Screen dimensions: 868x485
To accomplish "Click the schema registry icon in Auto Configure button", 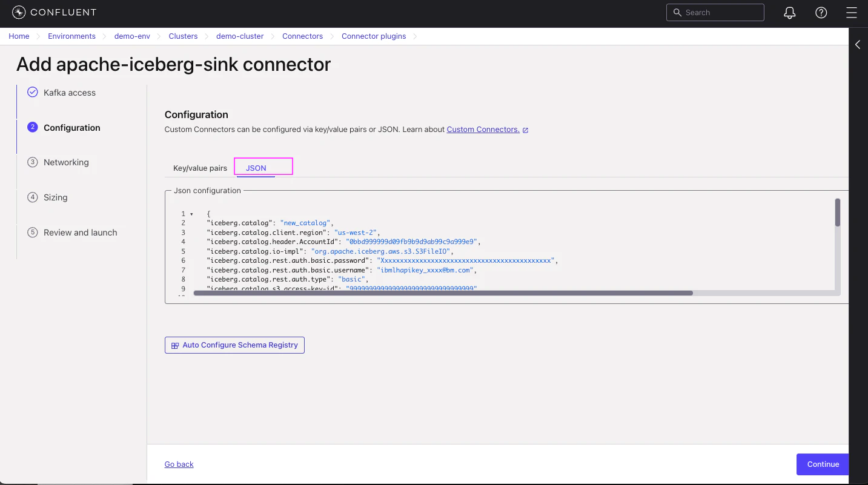I will coord(175,345).
